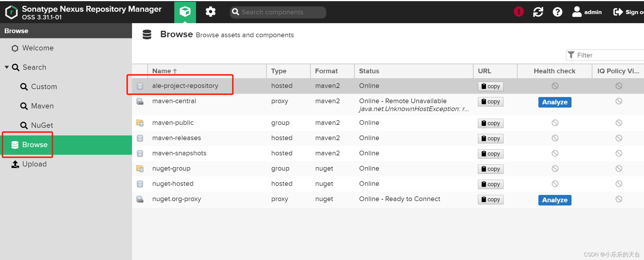Copy URL of nuget-group

tap(491, 169)
